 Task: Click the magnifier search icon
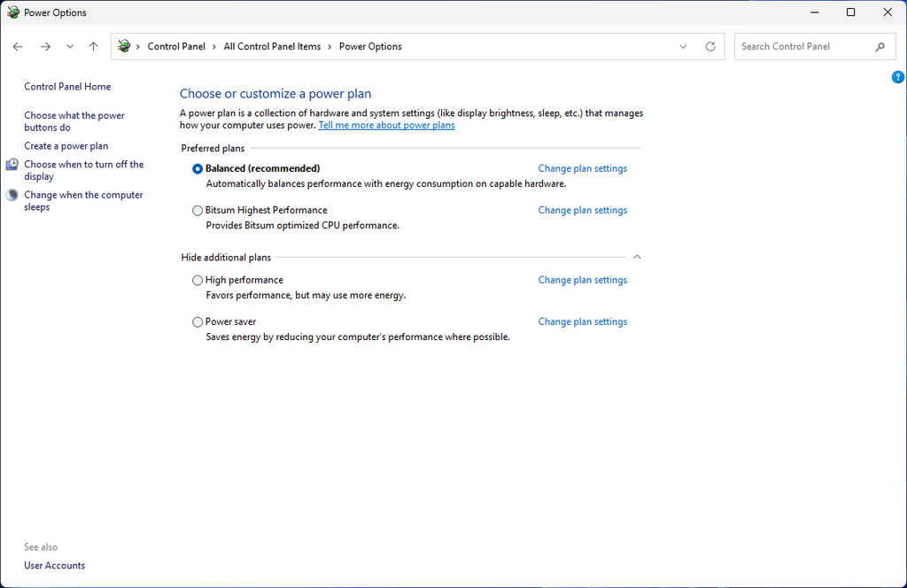pos(880,47)
